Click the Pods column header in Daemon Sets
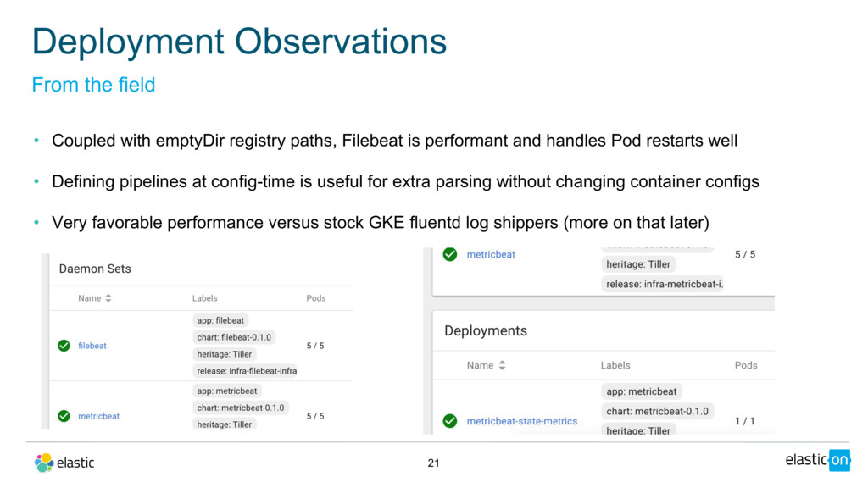The width and height of the screenshot is (868, 488). click(x=315, y=298)
